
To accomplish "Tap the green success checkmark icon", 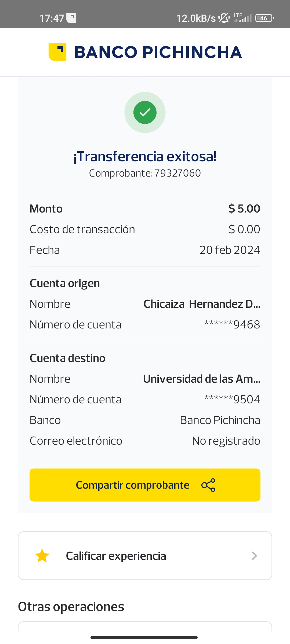I will [x=145, y=112].
